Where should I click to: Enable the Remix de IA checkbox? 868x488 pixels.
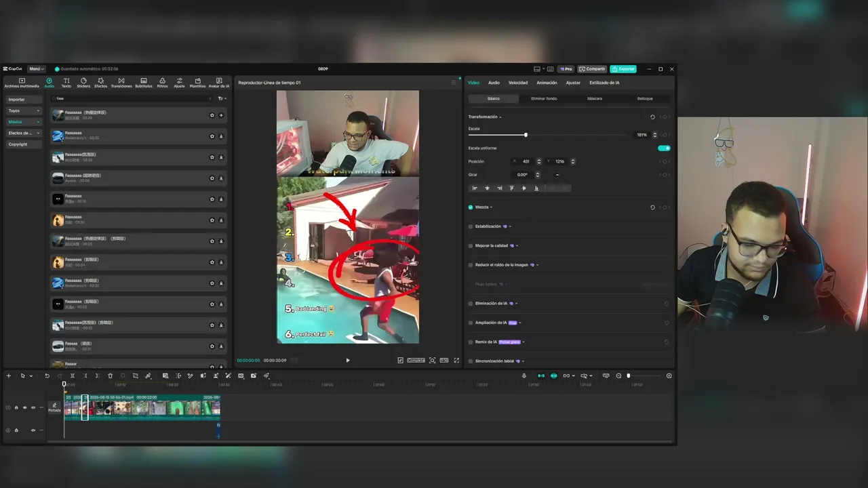click(x=471, y=342)
